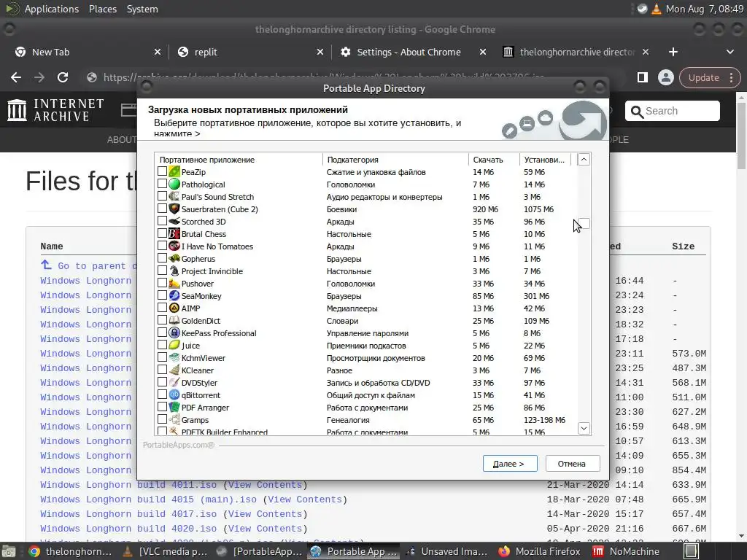Click the PDF Arranger icon

click(174, 407)
